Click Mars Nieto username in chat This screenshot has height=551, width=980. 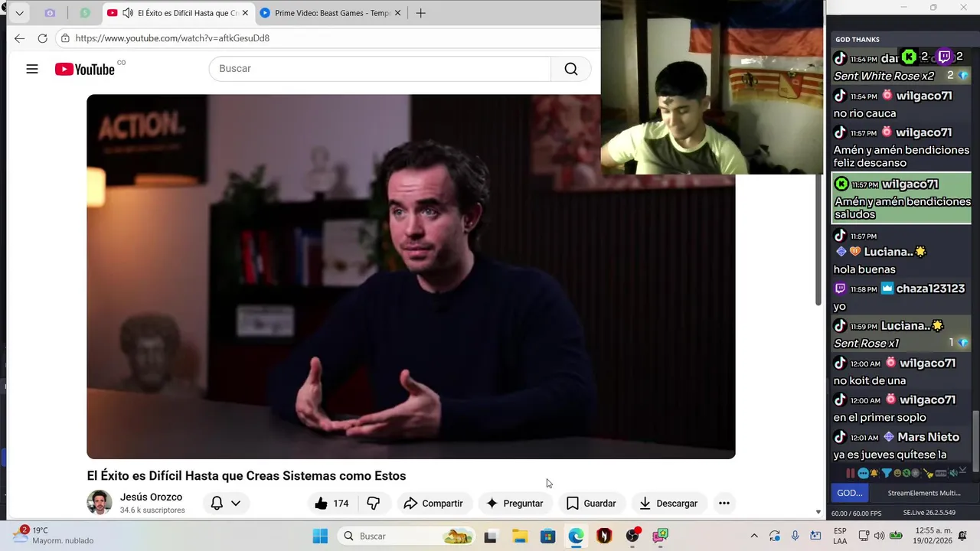click(x=928, y=437)
